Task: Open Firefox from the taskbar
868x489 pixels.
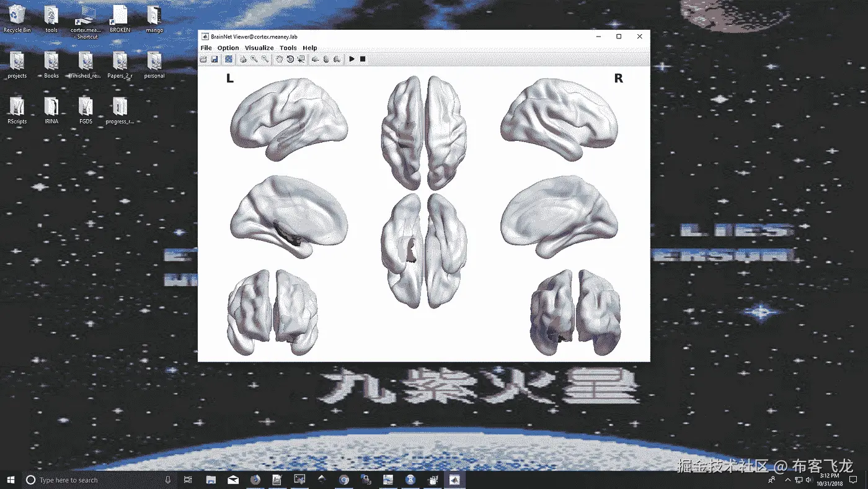Action: pyautogui.click(x=255, y=480)
